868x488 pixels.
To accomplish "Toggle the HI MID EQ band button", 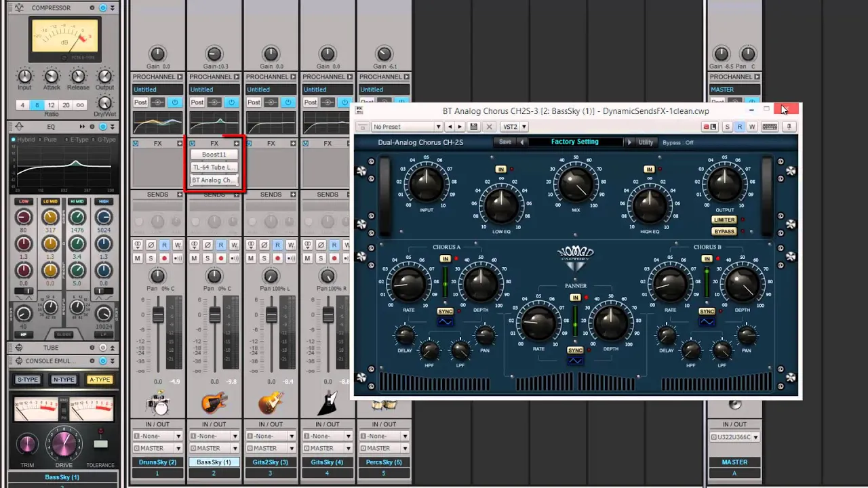I will tap(77, 201).
